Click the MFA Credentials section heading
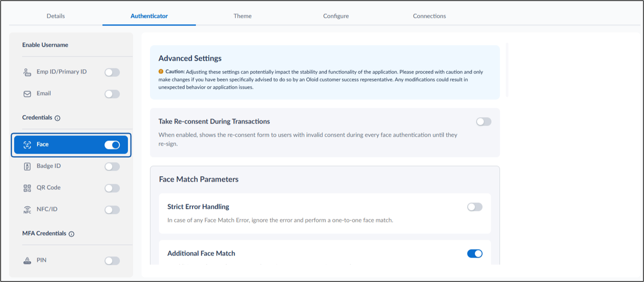Image resolution: width=644 pixels, height=282 pixels. coord(44,233)
